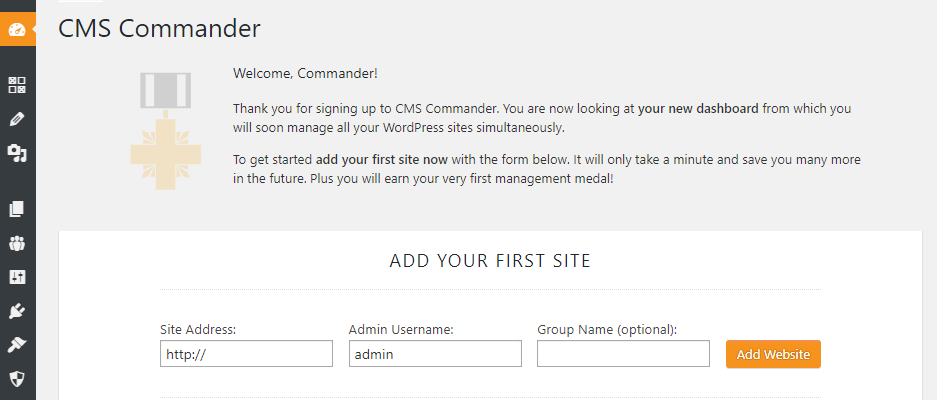Open the security shield icon in sidebar
This screenshot has height=400, width=937.
(17, 378)
